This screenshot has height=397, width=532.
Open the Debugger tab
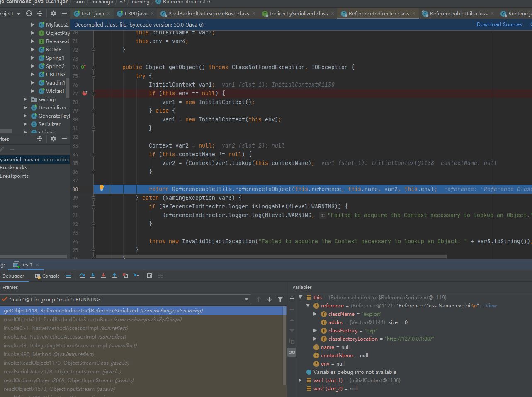tap(13, 276)
